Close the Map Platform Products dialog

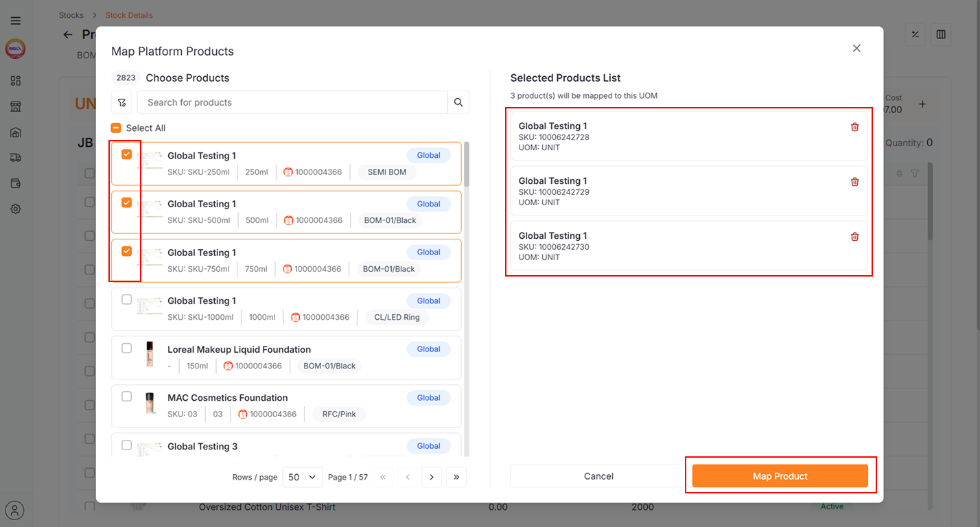pyautogui.click(x=856, y=48)
